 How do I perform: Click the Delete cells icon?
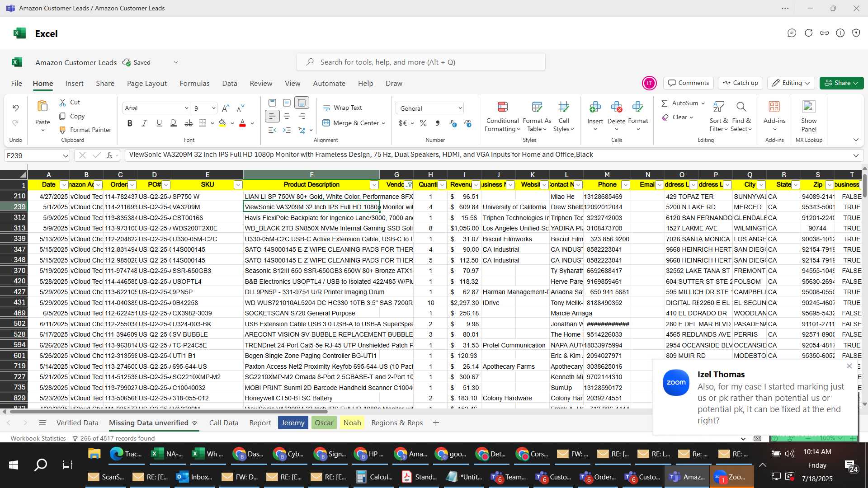[616, 107]
